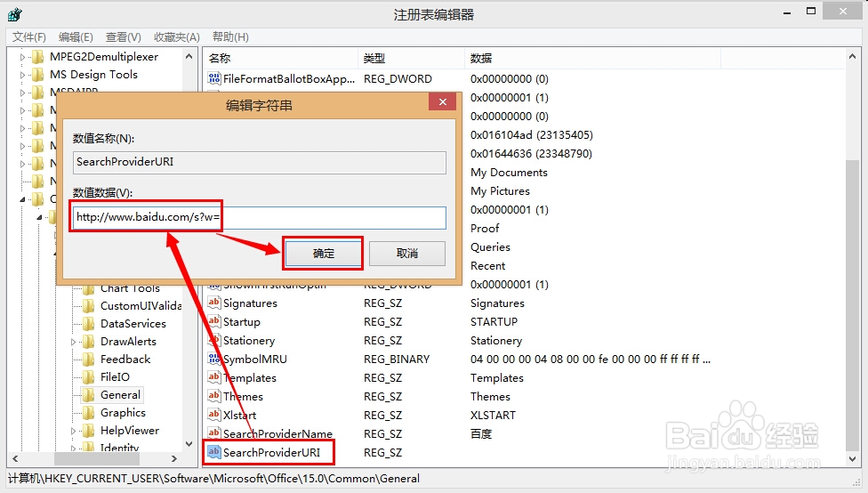Viewport: 868px width, 493px height.
Task: Open the 收藏夹(A) menu
Action: [177, 37]
